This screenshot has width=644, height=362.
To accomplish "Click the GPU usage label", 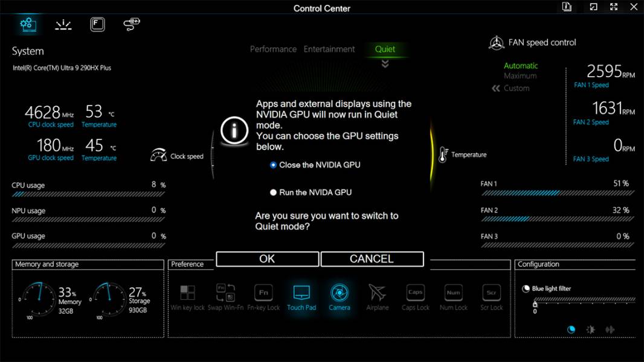I will tap(28, 236).
